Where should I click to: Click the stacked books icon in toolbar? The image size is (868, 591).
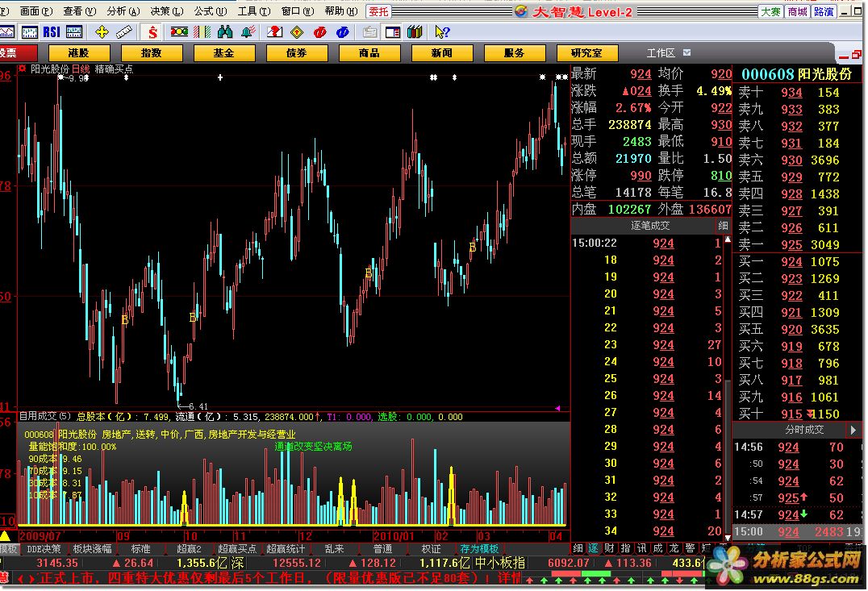coord(415,32)
